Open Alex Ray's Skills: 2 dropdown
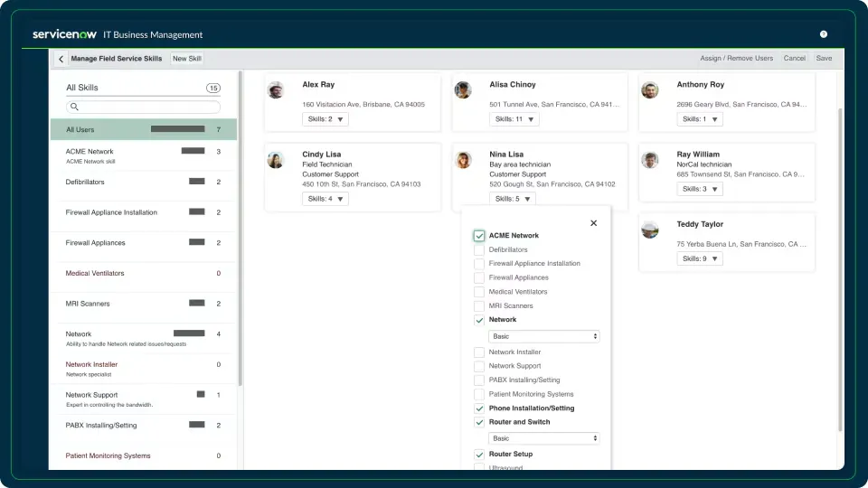868x488 pixels. [325, 119]
